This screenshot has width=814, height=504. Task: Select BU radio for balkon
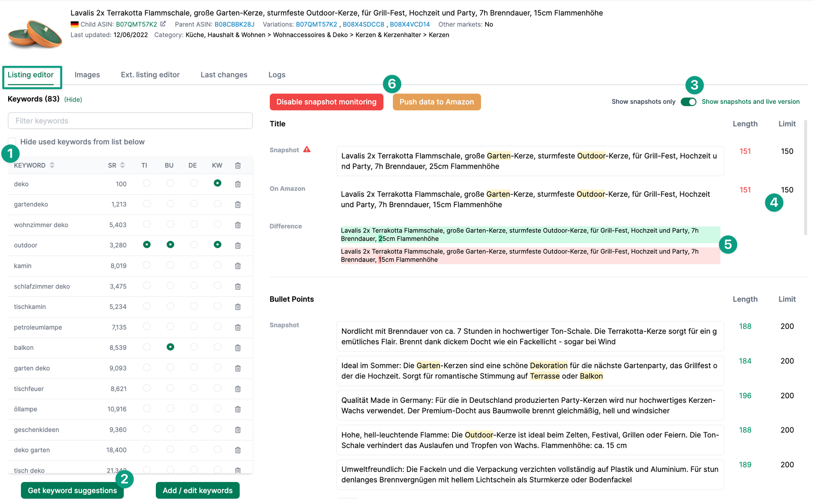point(170,347)
